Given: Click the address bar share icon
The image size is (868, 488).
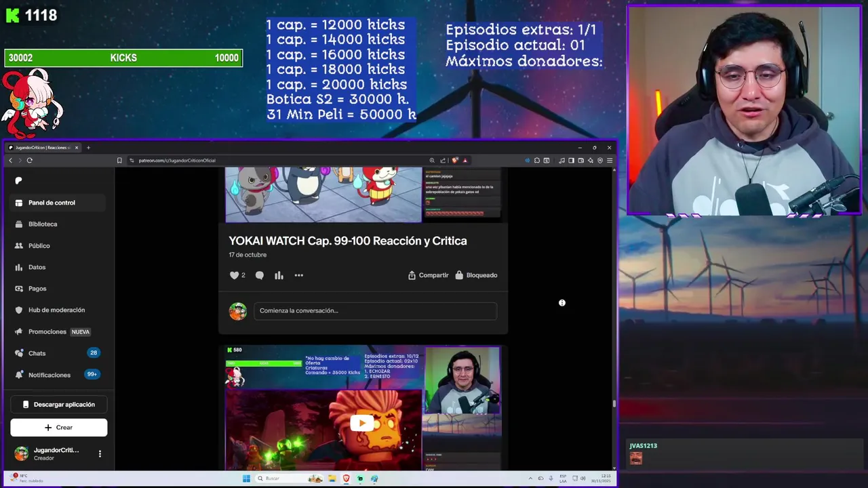Looking at the screenshot, I should tap(443, 161).
